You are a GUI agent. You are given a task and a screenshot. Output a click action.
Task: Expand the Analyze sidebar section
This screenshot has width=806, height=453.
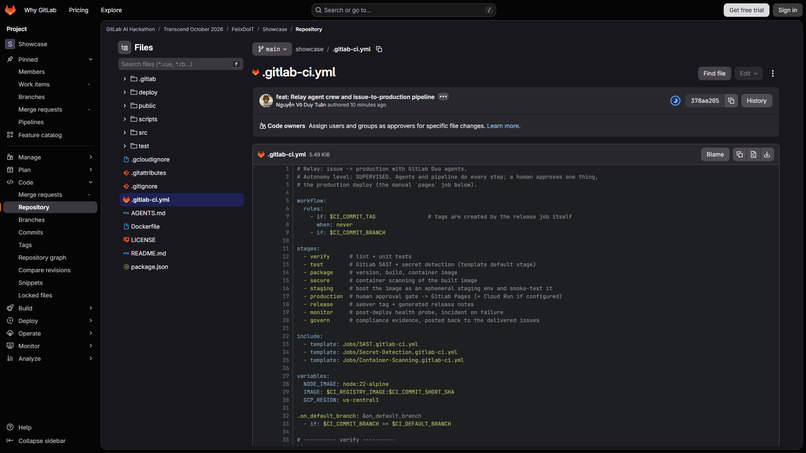50,358
